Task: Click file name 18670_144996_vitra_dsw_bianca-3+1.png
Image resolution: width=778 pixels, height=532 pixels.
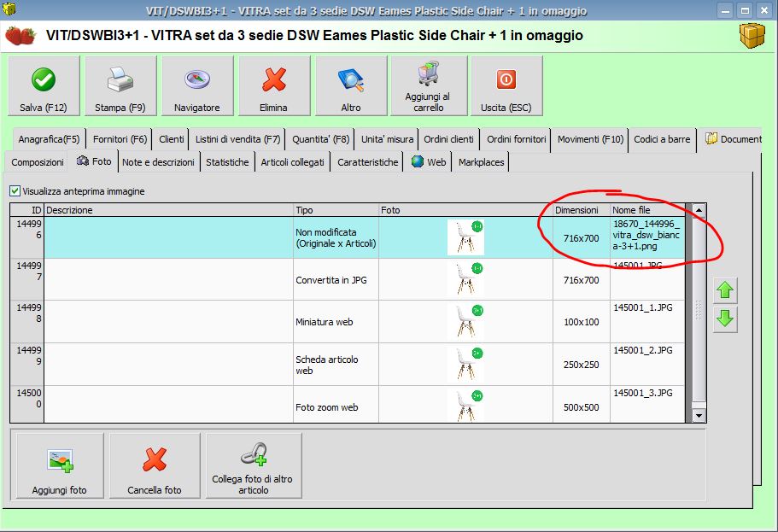Action: (x=646, y=235)
